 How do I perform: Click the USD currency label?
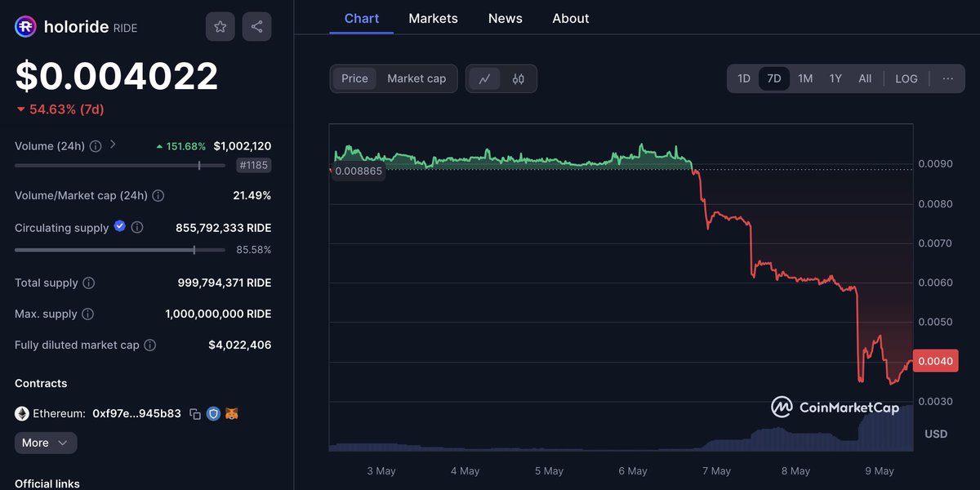coord(936,434)
